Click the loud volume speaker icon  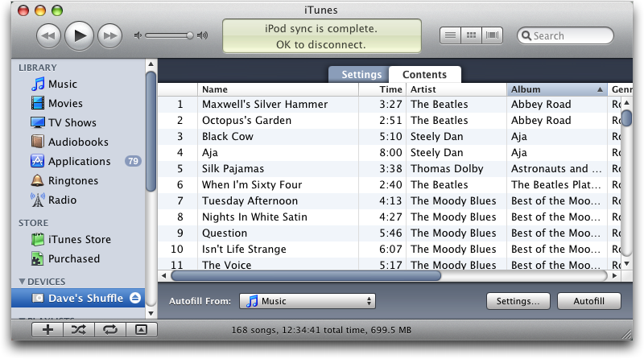tap(203, 35)
